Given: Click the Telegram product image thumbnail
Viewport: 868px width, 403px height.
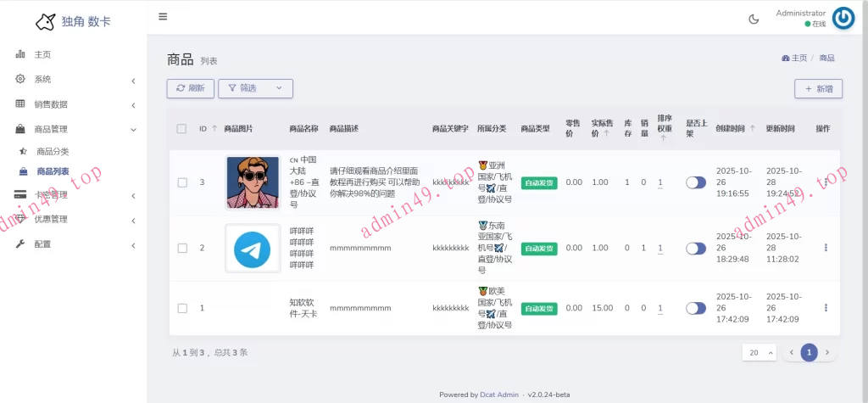Looking at the screenshot, I should (252, 248).
